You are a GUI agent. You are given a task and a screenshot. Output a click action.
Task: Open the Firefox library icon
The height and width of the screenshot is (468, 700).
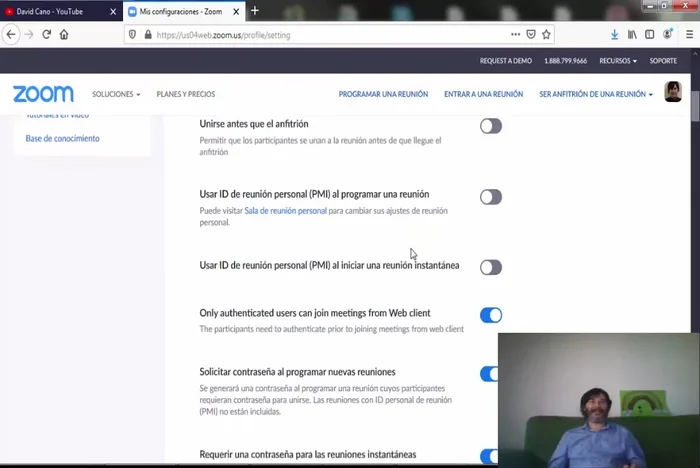(632, 34)
